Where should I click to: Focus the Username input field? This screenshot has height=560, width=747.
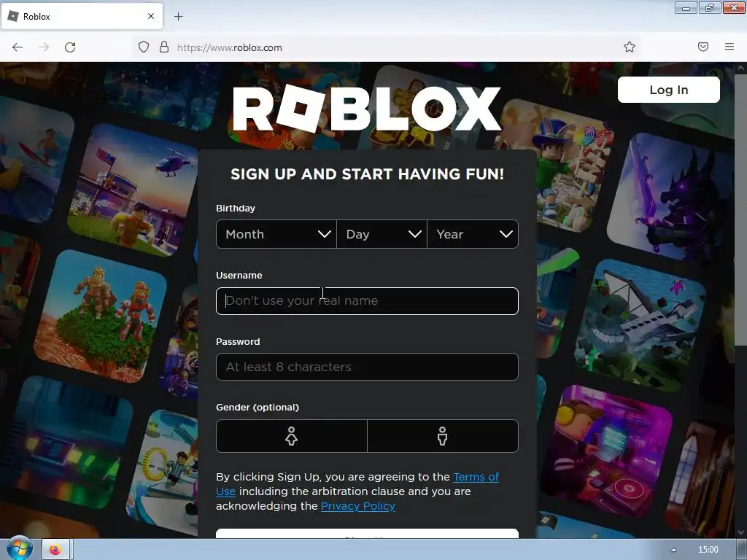pos(367,301)
